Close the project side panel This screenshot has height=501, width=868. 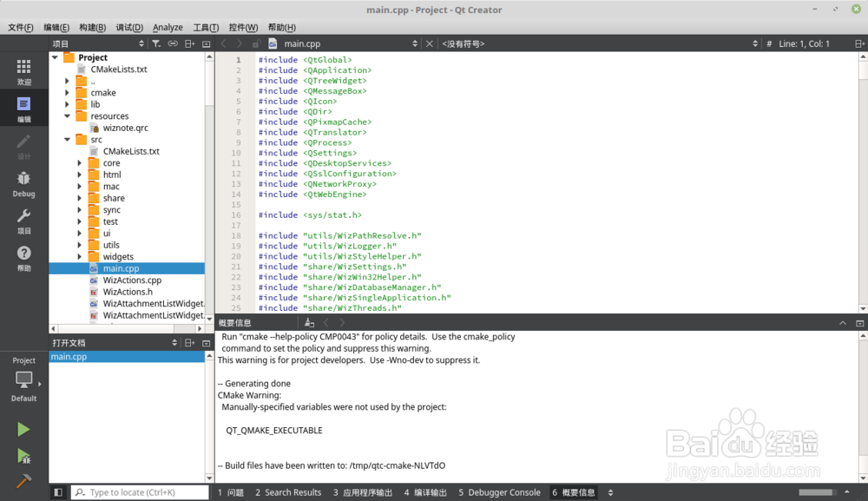click(x=206, y=43)
